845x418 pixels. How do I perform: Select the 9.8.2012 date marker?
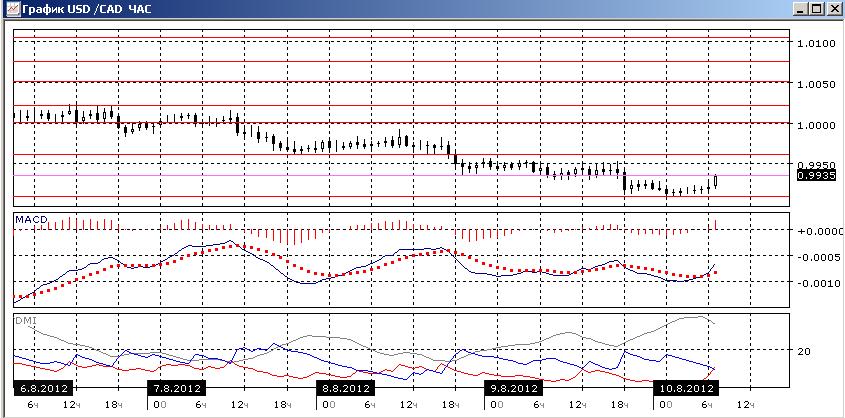coord(514,388)
